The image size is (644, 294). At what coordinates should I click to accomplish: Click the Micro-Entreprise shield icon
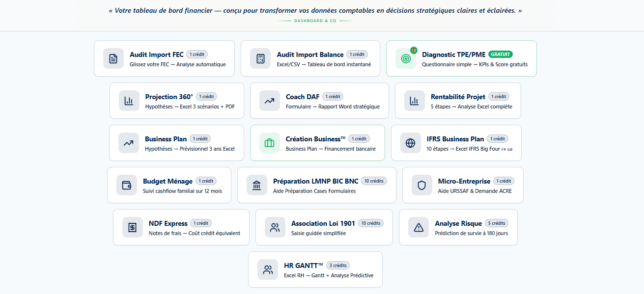(422, 185)
